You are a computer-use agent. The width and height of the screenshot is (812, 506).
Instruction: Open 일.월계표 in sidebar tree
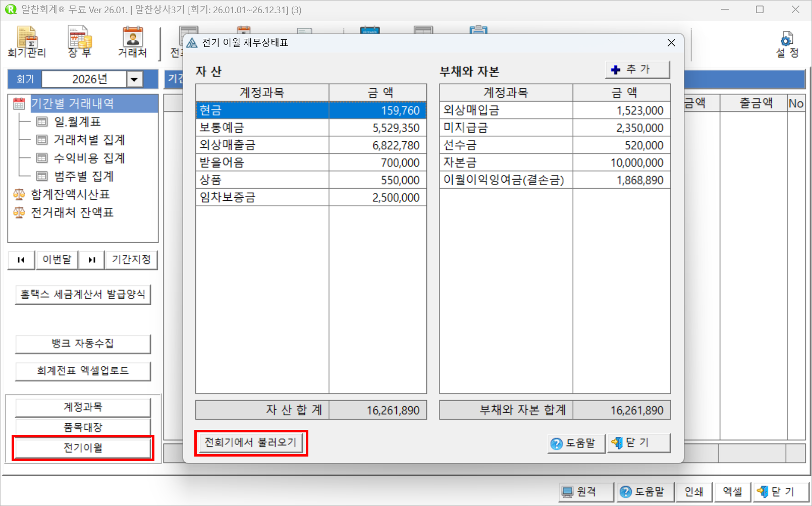(77, 122)
